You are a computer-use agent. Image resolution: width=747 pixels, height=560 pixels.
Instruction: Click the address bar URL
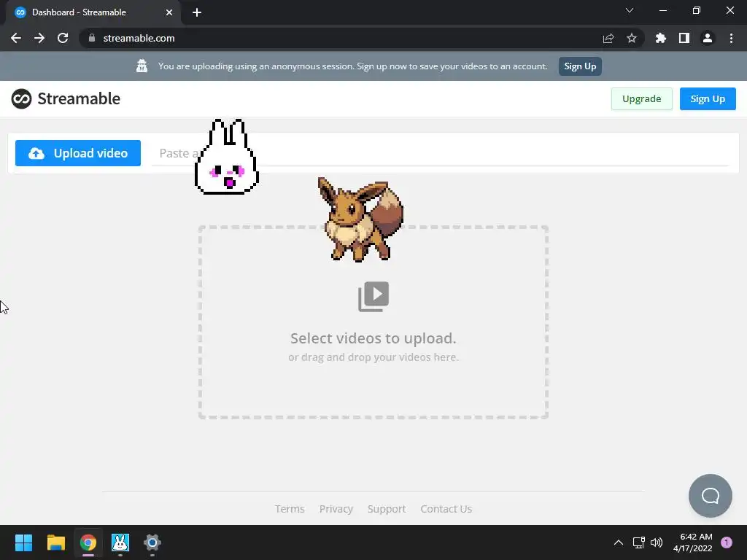[139, 38]
